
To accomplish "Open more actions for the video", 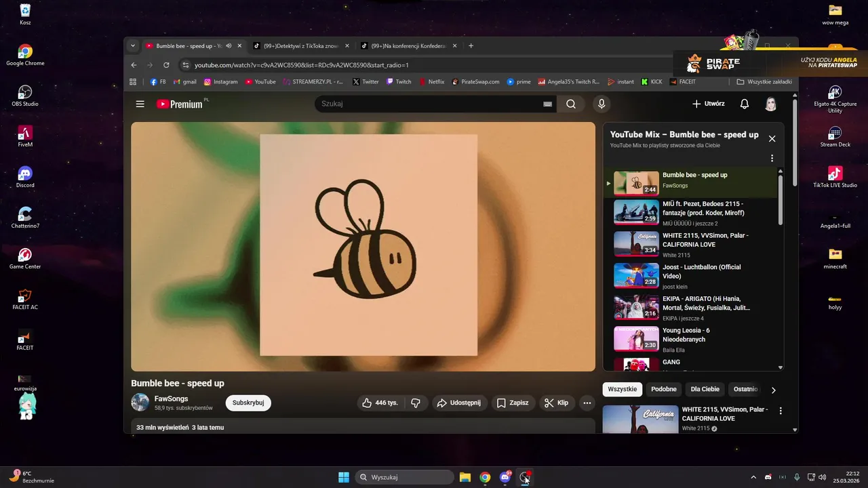I will tap(587, 403).
